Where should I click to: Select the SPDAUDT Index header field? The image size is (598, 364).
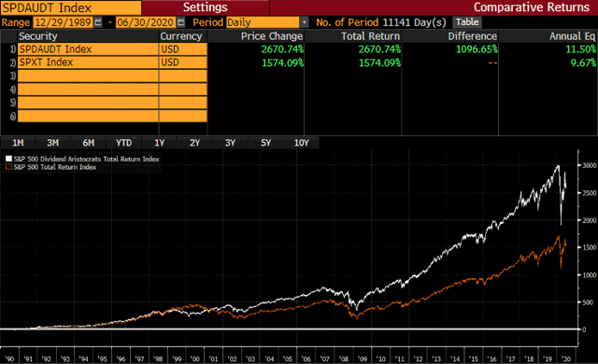click(71, 7)
